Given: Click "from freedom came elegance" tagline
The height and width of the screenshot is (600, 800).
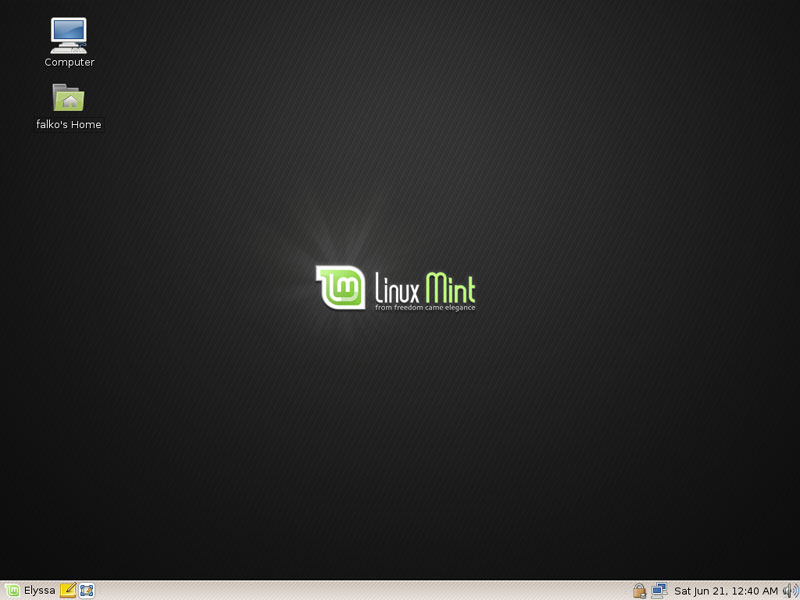Looking at the screenshot, I should pos(425,307).
